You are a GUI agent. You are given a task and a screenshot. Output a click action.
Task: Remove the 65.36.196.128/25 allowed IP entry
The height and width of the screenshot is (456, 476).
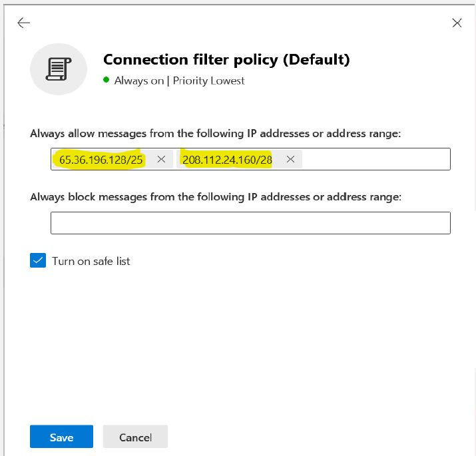(161, 159)
